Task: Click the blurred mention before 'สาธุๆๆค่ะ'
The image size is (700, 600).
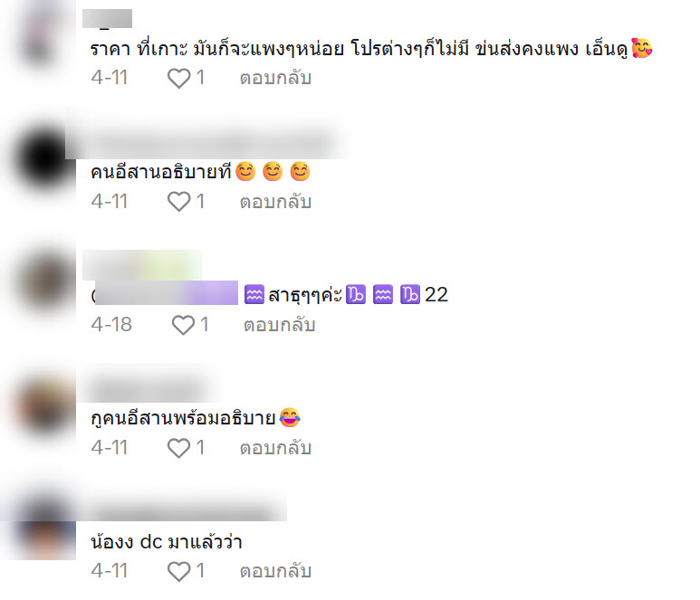Action: tap(165, 293)
